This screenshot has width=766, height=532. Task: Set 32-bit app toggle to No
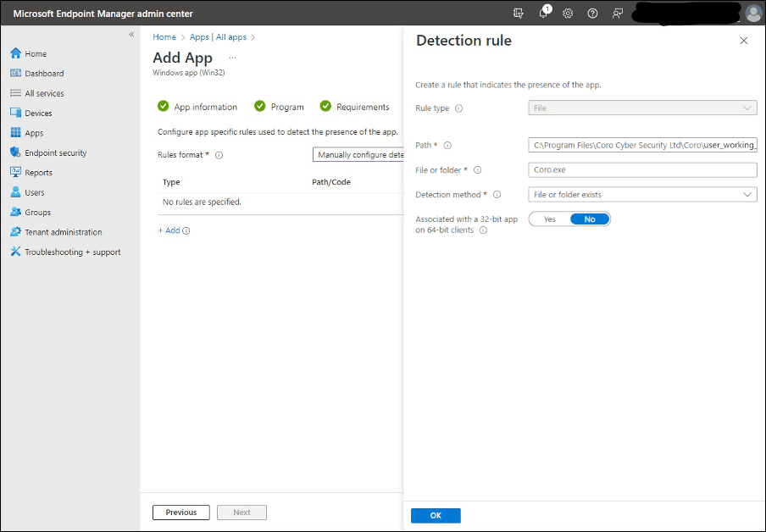tap(590, 219)
